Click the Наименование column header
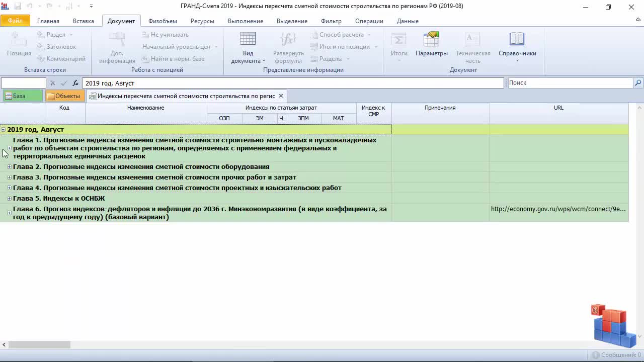644x362 pixels. click(146, 114)
